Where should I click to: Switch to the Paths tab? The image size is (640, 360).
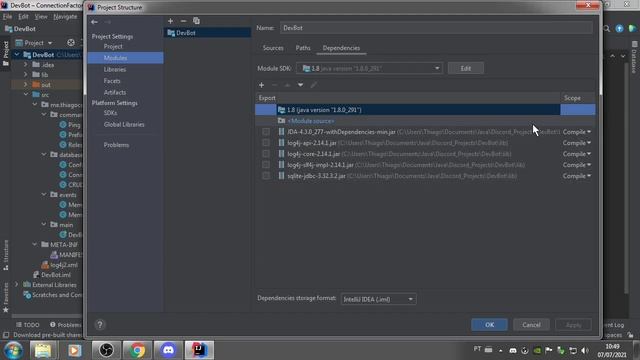303,48
